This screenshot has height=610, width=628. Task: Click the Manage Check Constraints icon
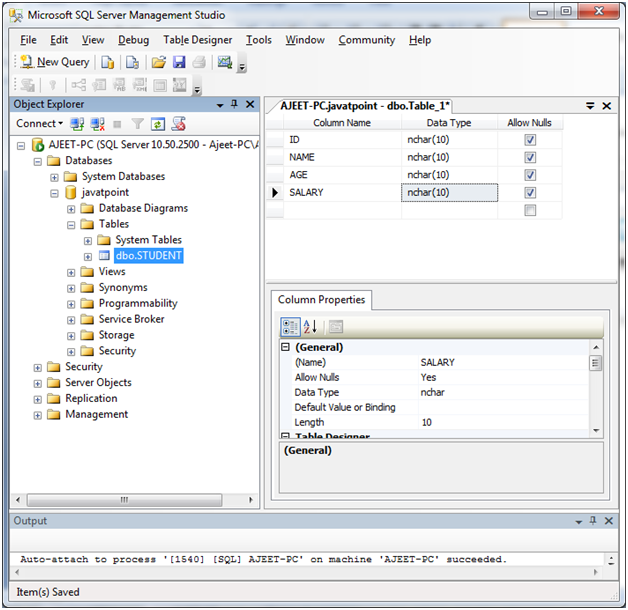coord(160,85)
